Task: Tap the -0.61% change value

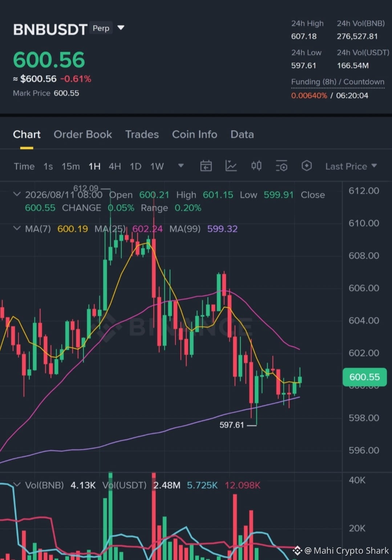Action: coord(76,79)
